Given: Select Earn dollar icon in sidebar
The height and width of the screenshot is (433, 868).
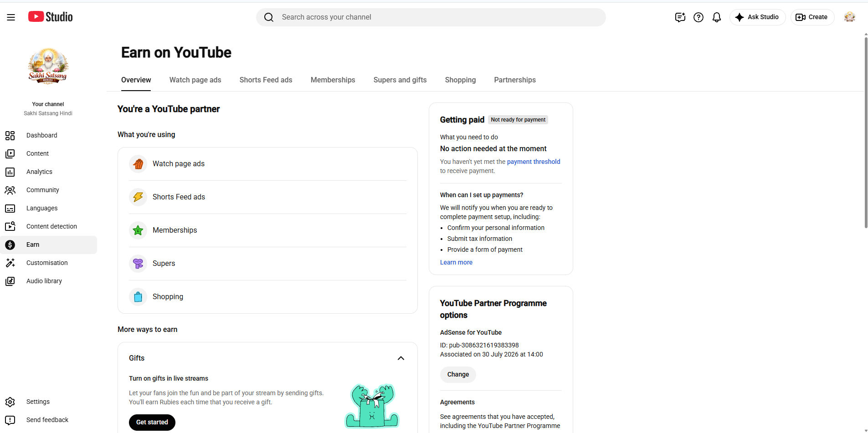Looking at the screenshot, I should tap(10, 245).
